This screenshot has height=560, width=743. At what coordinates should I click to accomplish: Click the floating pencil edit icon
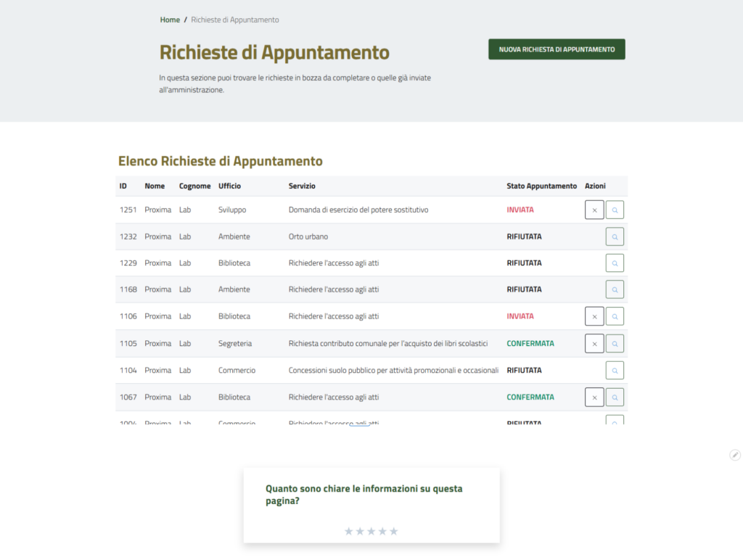pyautogui.click(x=735, y=455)
